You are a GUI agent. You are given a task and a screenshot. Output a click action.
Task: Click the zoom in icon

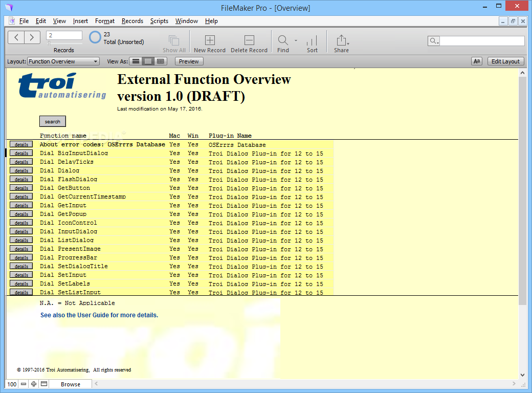(x=34, y=384)
